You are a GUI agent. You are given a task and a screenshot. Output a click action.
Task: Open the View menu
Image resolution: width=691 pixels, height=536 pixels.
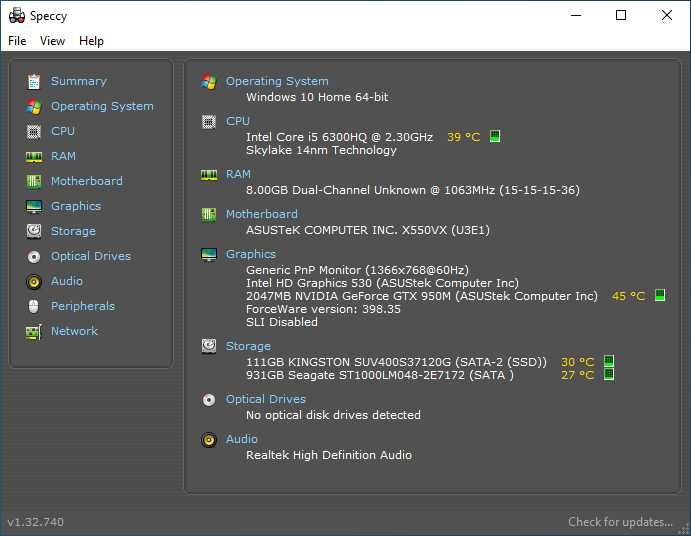tap(52, 41)
